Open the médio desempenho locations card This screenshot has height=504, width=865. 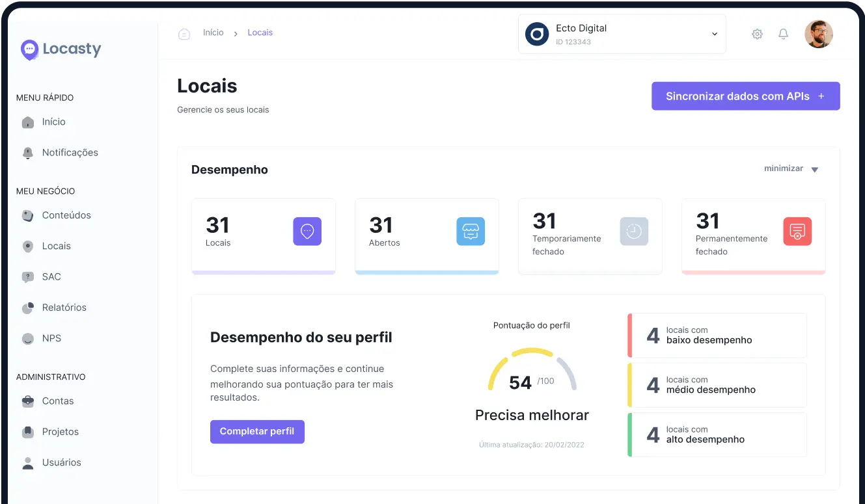click(x=717, y=385)
